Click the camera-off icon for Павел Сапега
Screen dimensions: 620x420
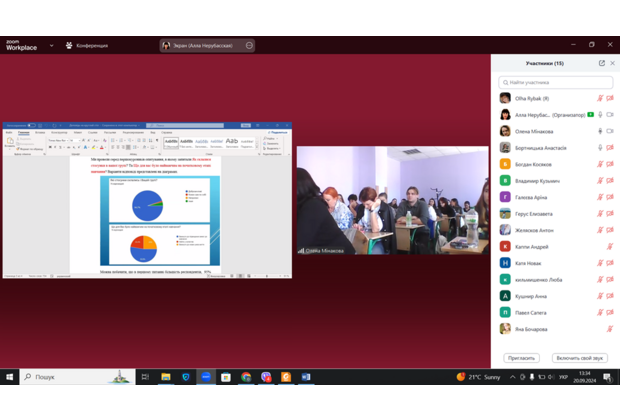[x=610, y=312]
